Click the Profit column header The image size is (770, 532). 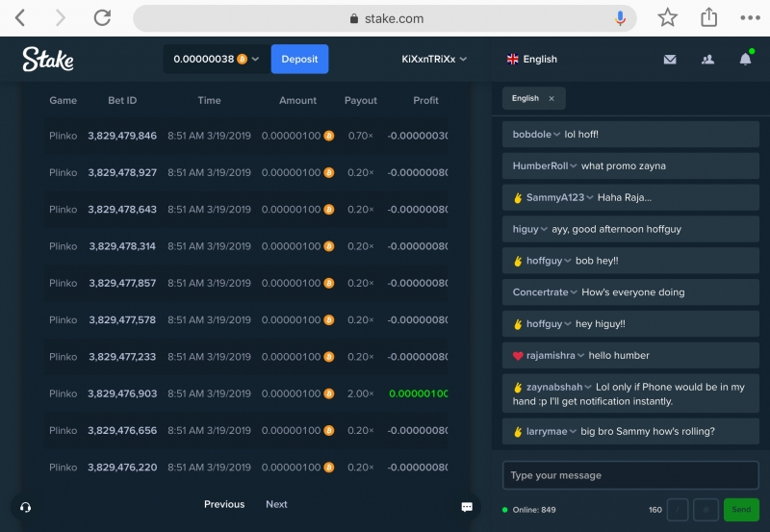pos(425,100)
